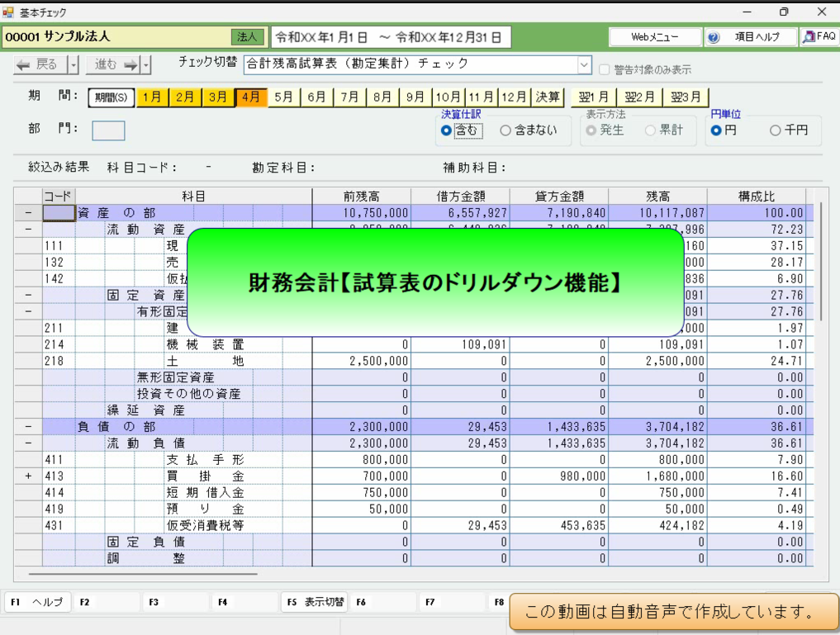
Task: Click the period field 令和XX年1月1日
Action: pos(391,37)
